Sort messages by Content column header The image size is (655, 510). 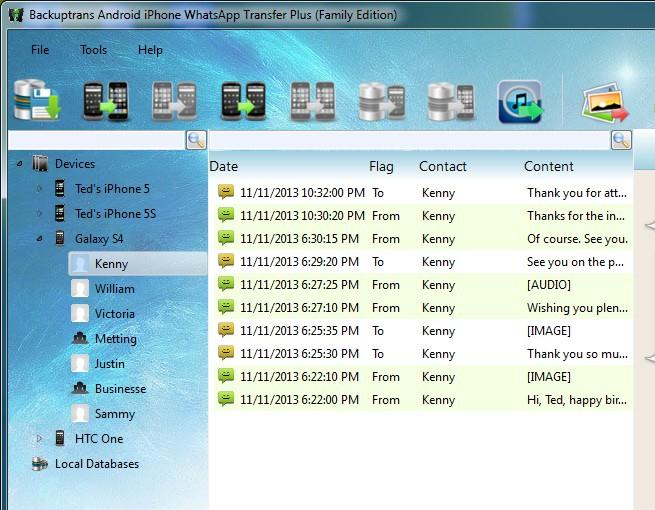pyautogui.click(x=549, y=166)
